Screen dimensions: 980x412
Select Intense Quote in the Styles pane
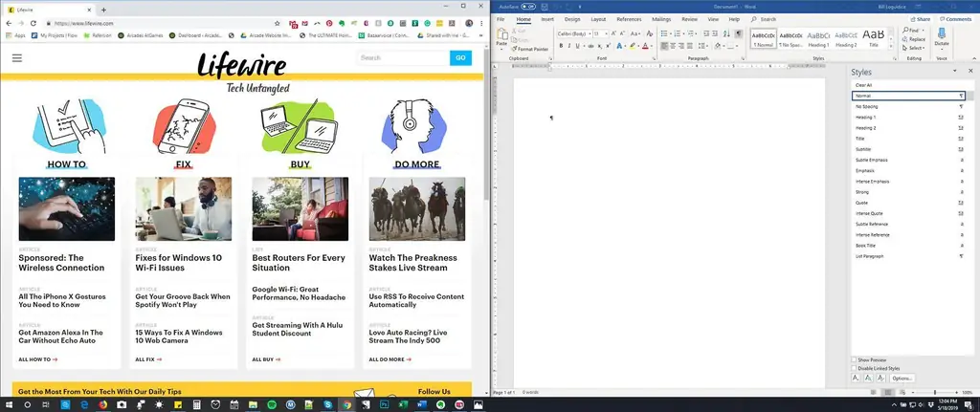[909, 213]
